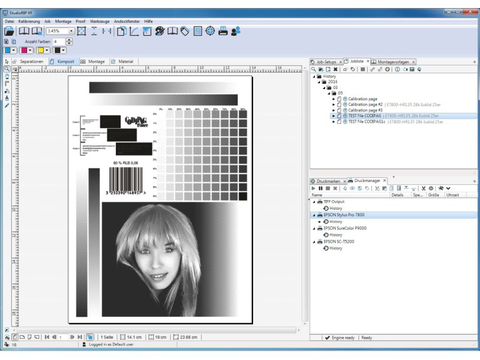
Task: Open the zoom percentage dropdown
Action: click(71, 31)
